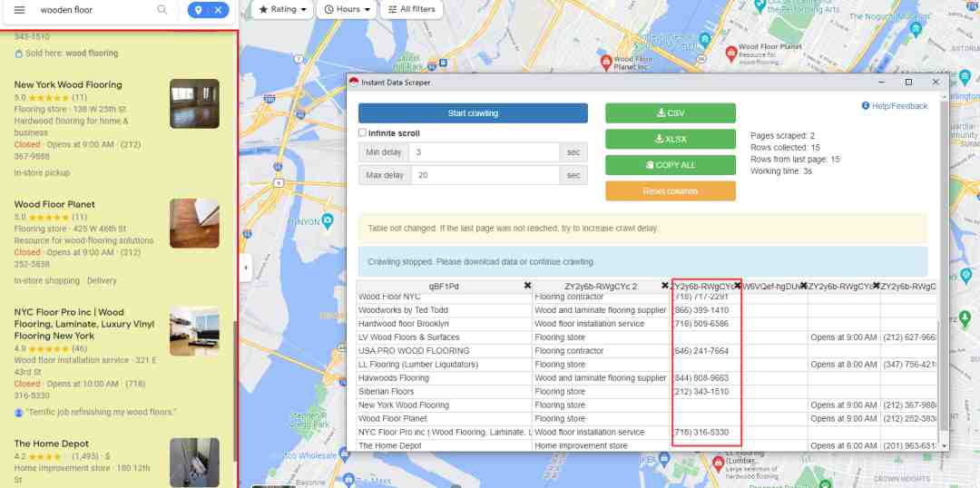The height and width of the screenshot is (488, 980).
Task: Download data as XLSX
Action: click(x=671, y=140)
